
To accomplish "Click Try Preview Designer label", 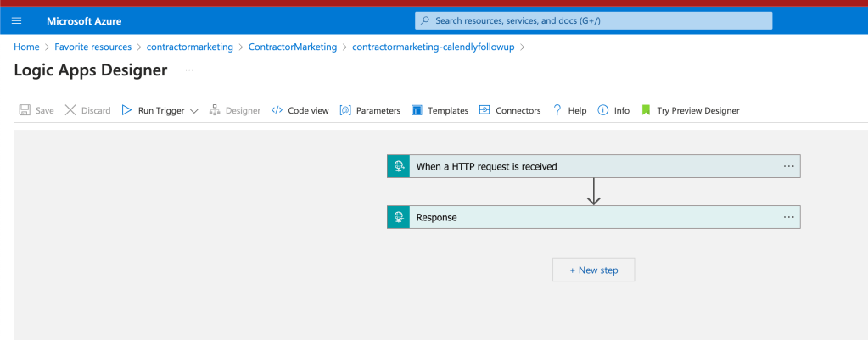I will tap(698, 110).
